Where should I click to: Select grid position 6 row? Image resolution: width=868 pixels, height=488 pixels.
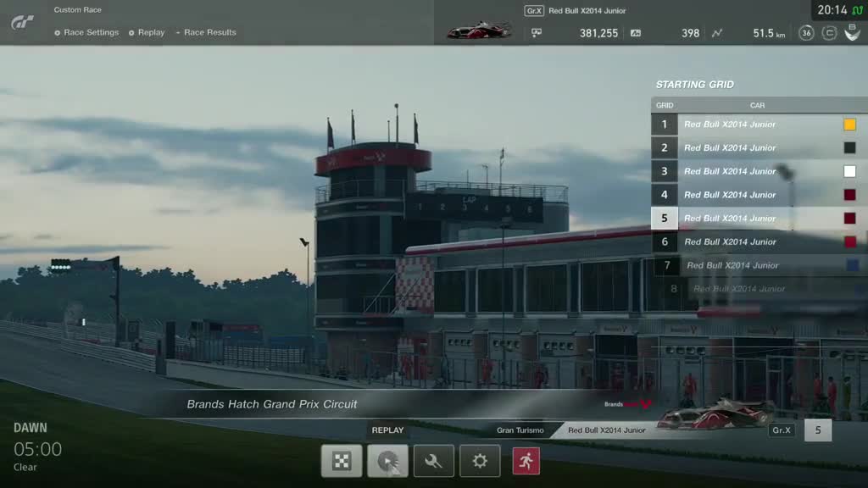pos(759,241)
